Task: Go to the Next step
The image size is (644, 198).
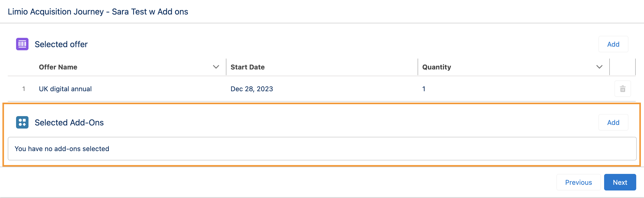Action: pos(620,182)
